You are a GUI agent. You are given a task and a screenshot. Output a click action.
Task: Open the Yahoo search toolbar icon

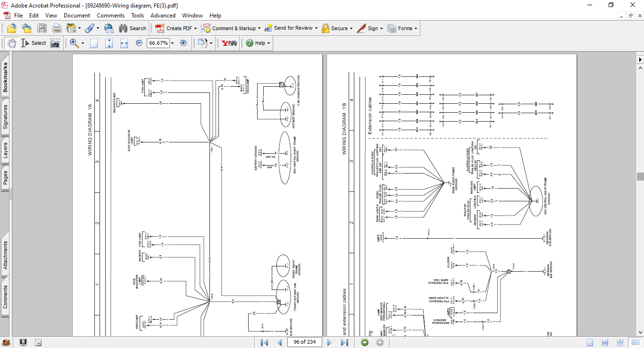click(229, 43)
